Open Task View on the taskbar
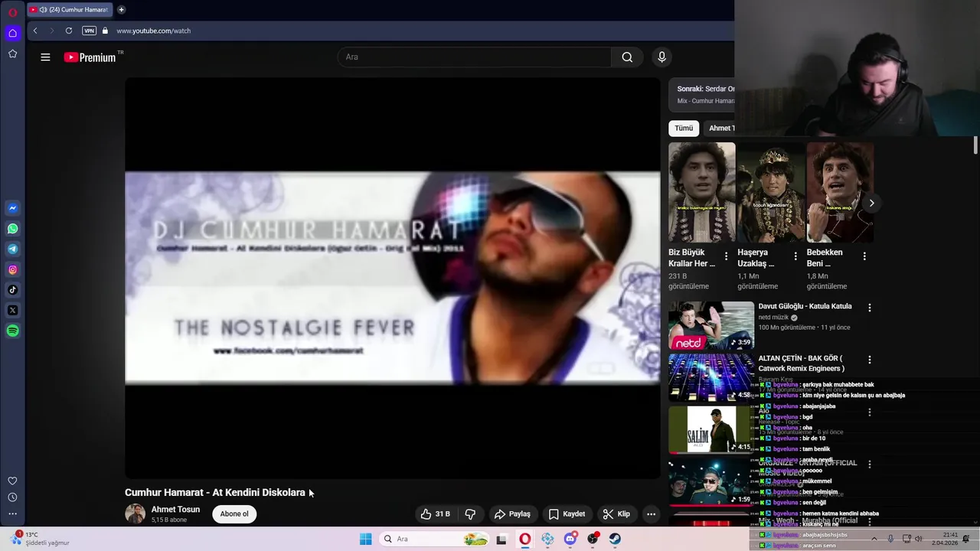Image resolution: width=980 pixels, height=551 pixels. coord(501,539)
